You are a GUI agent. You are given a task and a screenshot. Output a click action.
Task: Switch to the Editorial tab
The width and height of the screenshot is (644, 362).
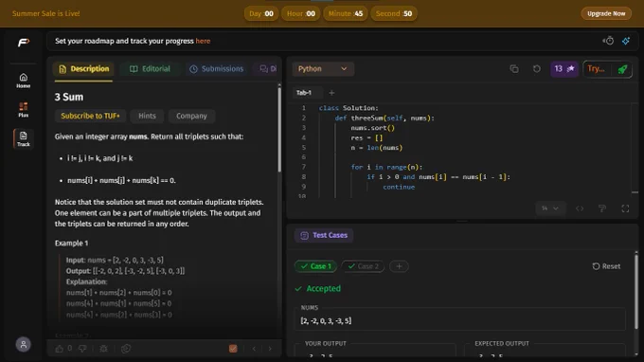pos(150,68)
